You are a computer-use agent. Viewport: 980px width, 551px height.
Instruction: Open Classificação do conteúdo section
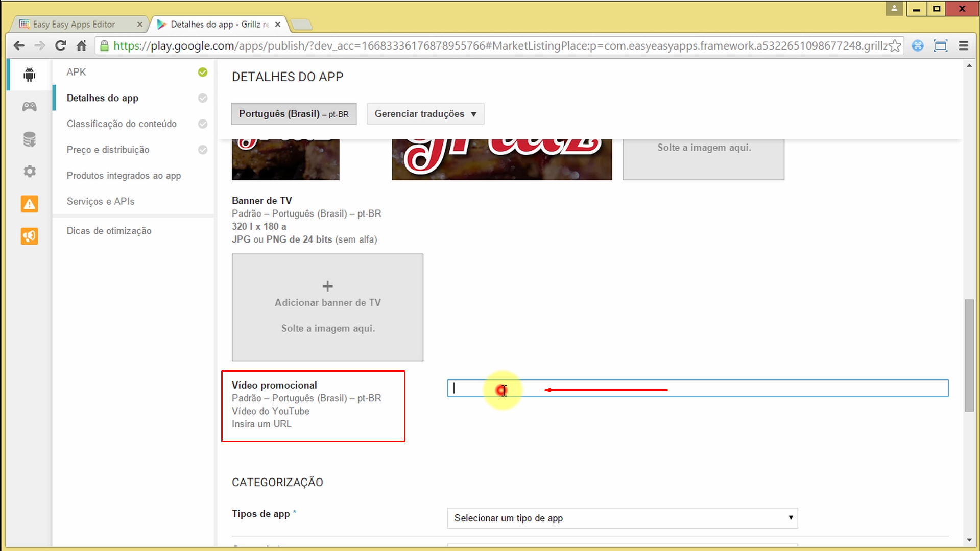(x=121, y=124)
